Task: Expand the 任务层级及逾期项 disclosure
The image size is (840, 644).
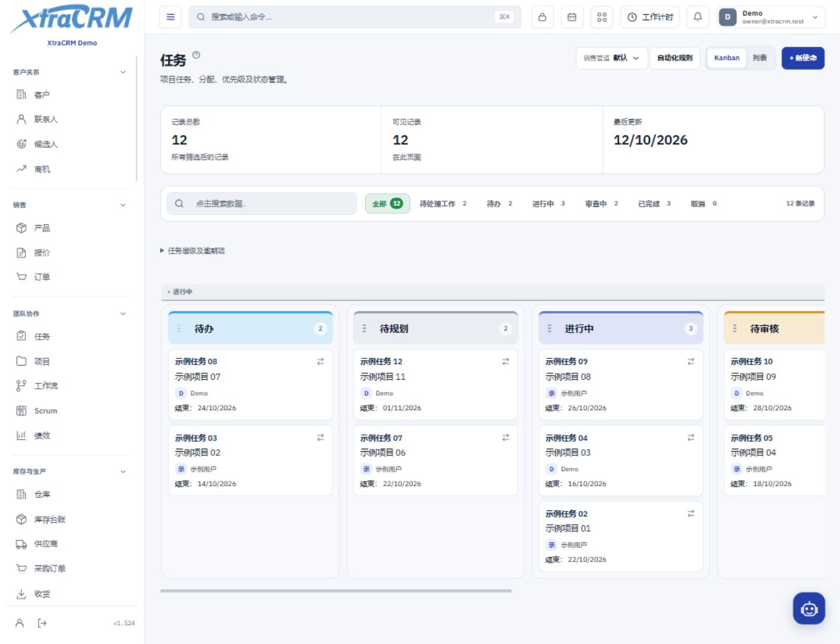Action: tap(192, 251)
